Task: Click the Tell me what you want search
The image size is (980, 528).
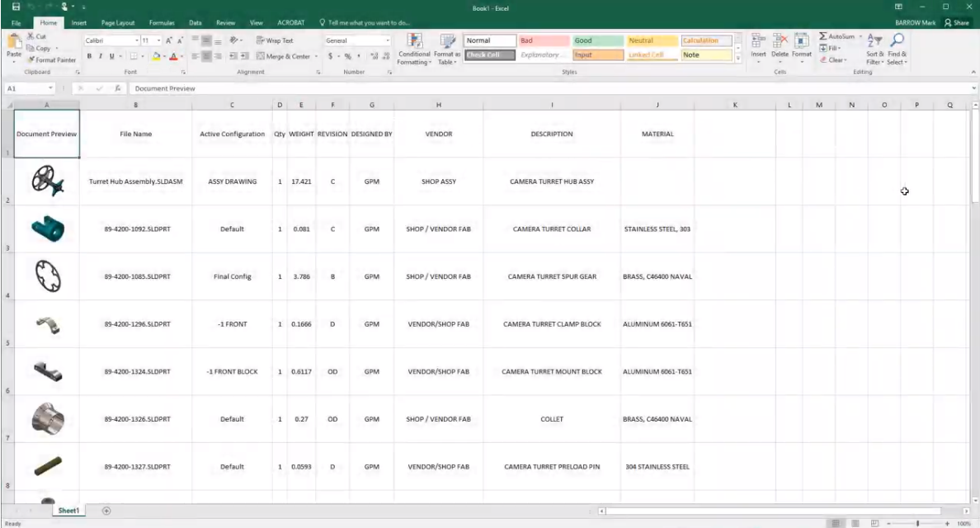Action: (x=365, y=22)
